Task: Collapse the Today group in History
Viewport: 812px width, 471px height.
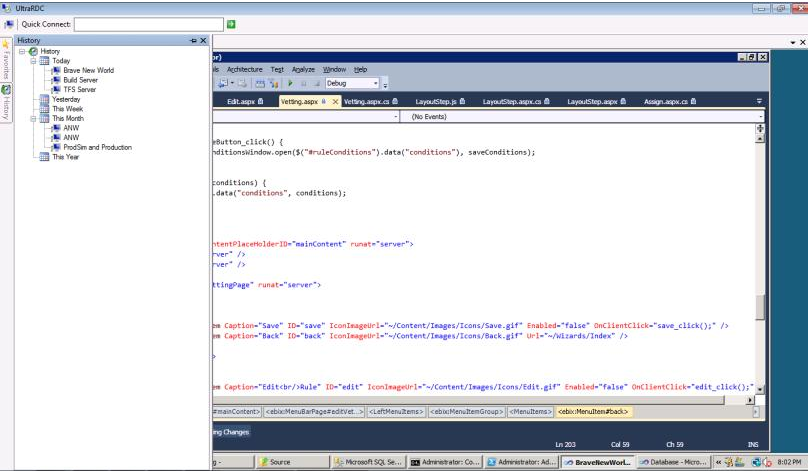Action: point(33,61)
